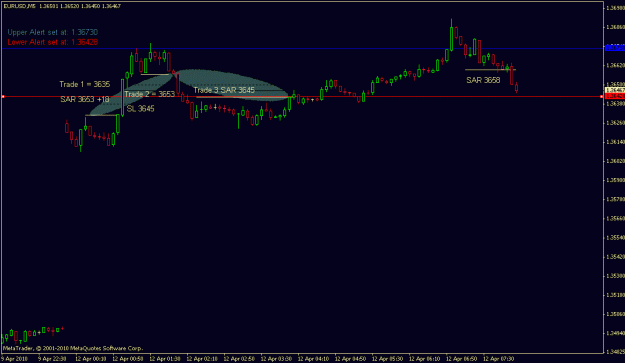Click the 1.35180 price axis label
This screenshot has width=625, height=363.
tap(615, 295)
